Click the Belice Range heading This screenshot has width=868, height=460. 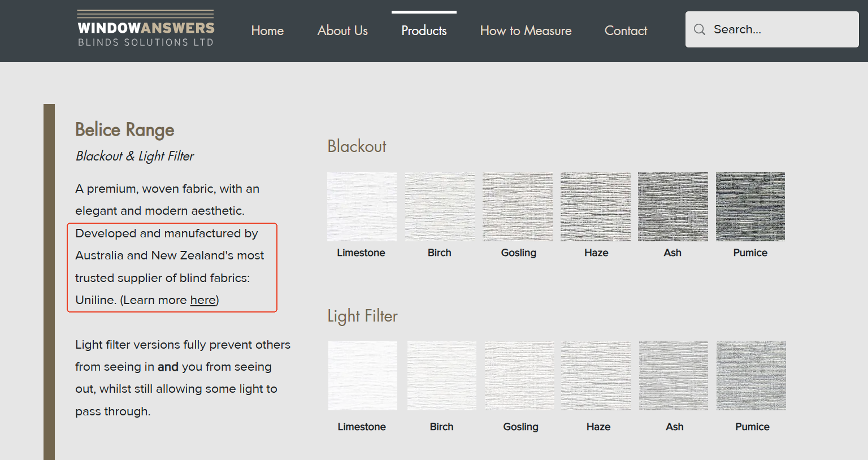click(125, 130)
